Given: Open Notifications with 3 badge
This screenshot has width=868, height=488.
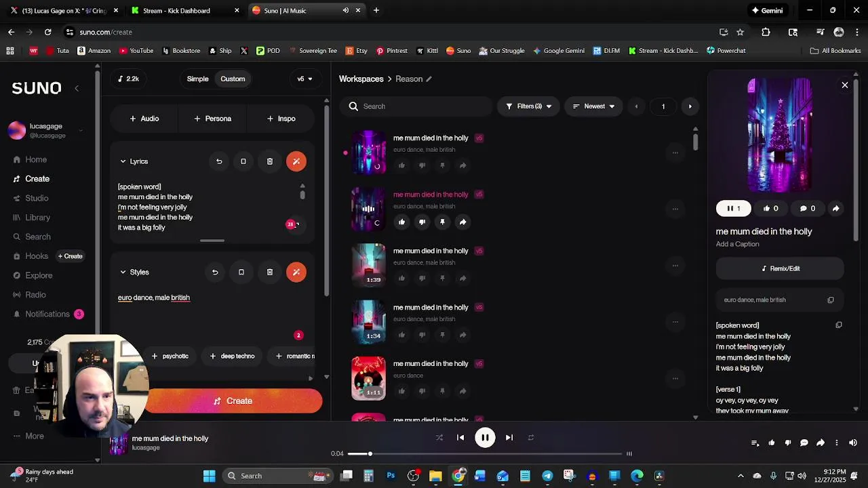Looking at the screenshot, I should 47,314.
